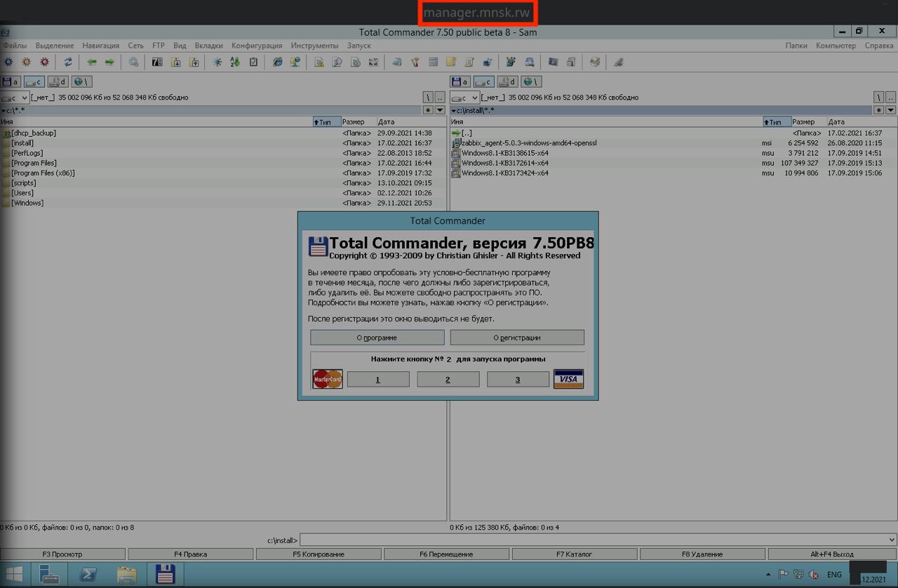Open left panel directory history arrow

[440, 110]
